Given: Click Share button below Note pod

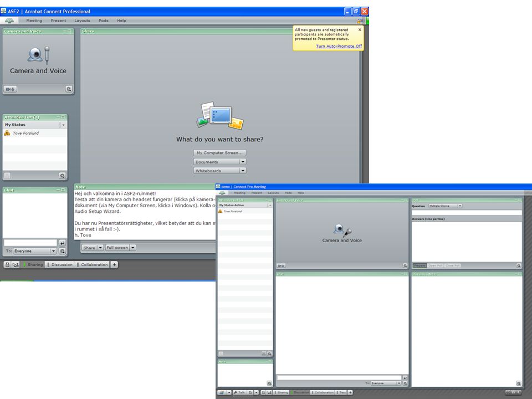Looking at the screenshot, I should [89, 248].
